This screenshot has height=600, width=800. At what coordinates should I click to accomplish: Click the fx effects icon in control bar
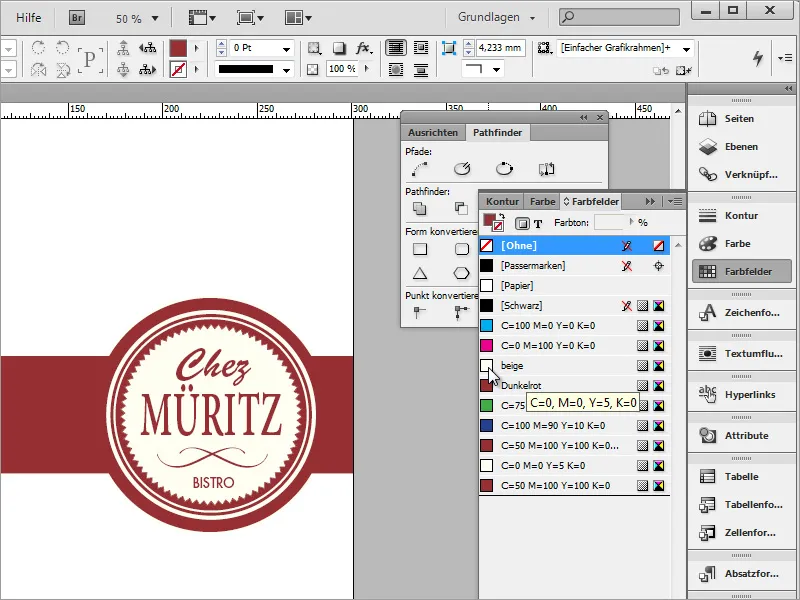[x=364, y=47]
